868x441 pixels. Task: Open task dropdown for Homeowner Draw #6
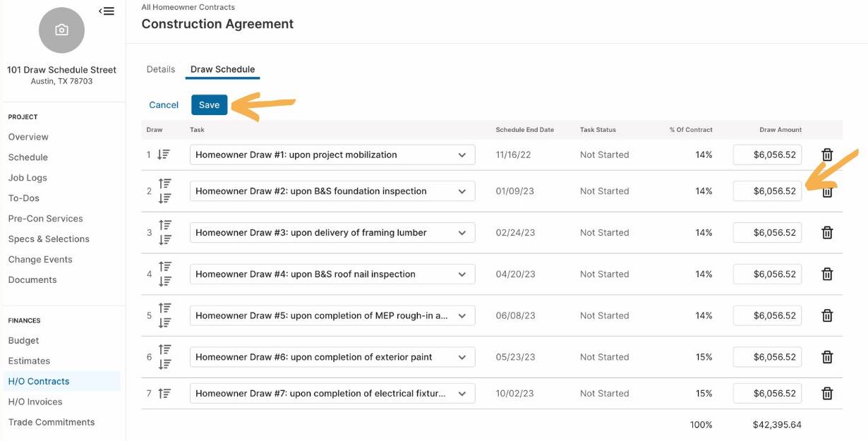(x=332, y=357)
